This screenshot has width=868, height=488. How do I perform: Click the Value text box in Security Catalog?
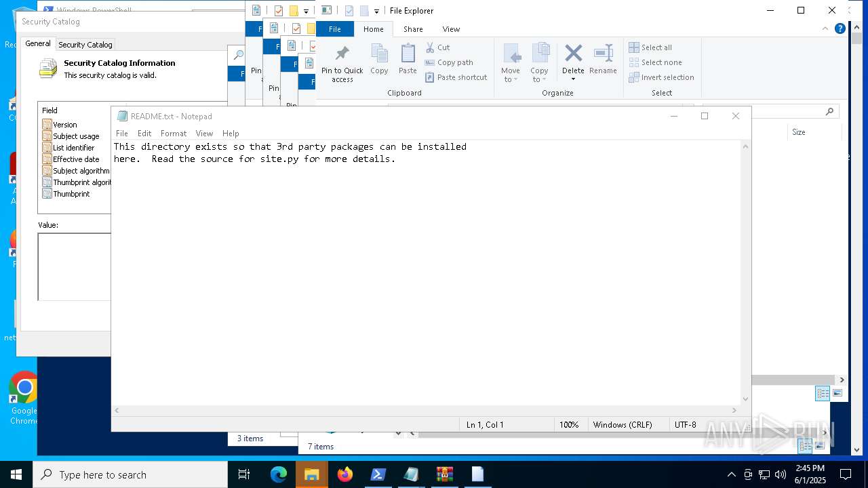(x=75, y=266)
